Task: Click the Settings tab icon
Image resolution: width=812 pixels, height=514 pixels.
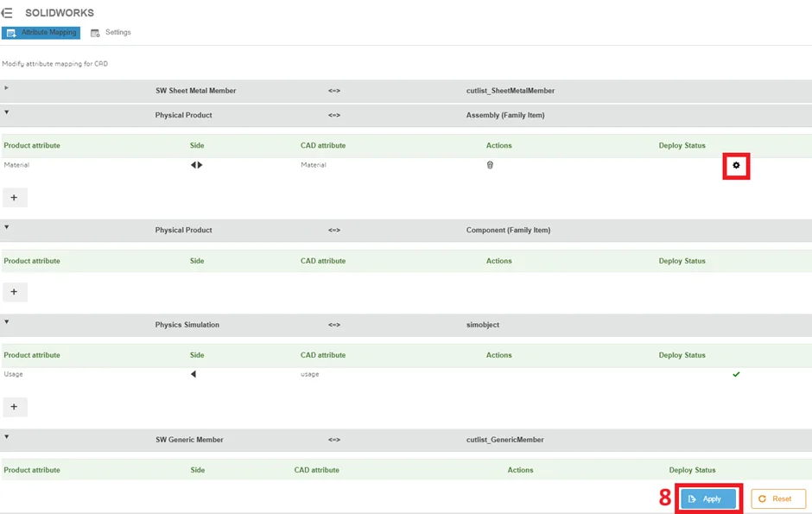Action: coord(95,33)
